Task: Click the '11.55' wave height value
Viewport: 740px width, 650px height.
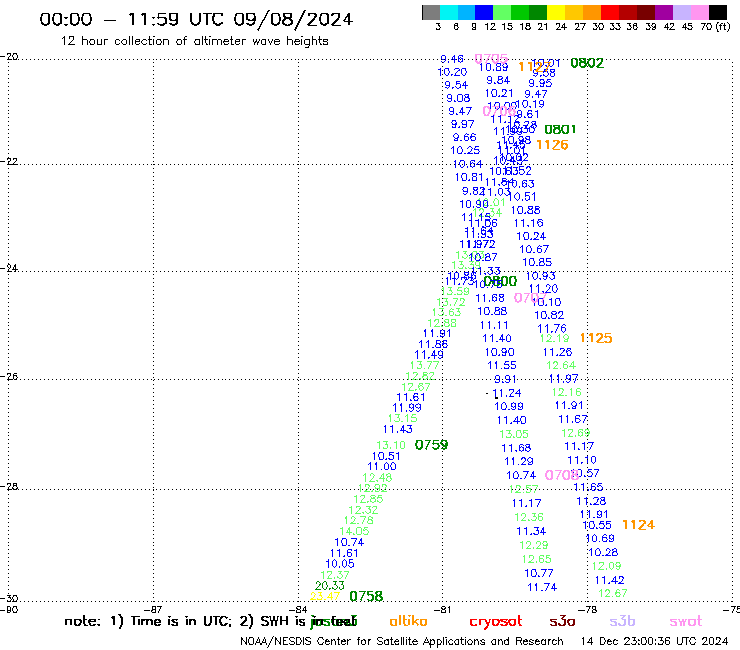Action: tap(502, 365)
